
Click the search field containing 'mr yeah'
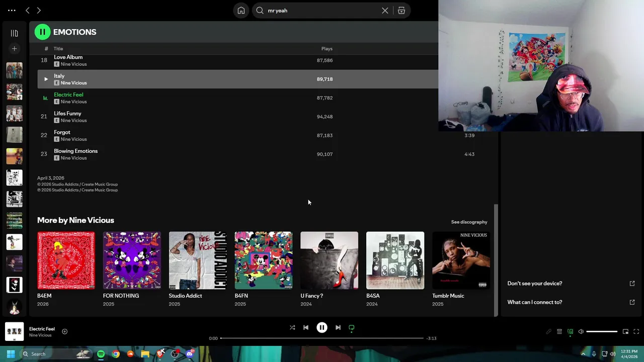[322, 11]
